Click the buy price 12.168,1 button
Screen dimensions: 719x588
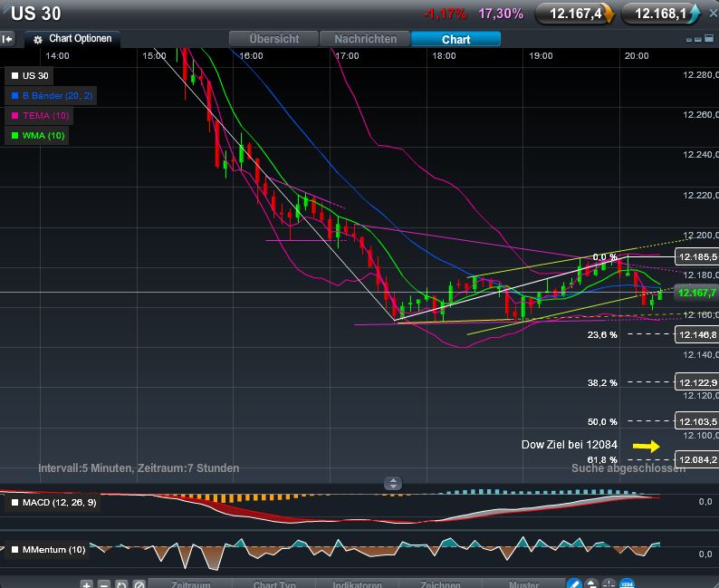[x=660, y=14]
